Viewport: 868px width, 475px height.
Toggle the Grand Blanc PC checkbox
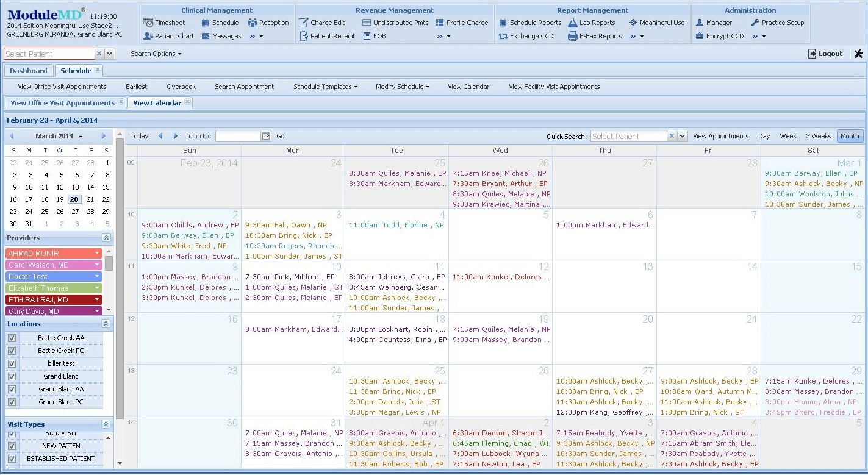click(x=12, y=402)
